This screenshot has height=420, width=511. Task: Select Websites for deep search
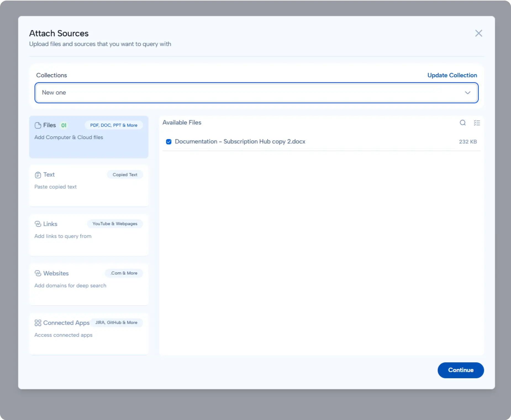point(89,285)
